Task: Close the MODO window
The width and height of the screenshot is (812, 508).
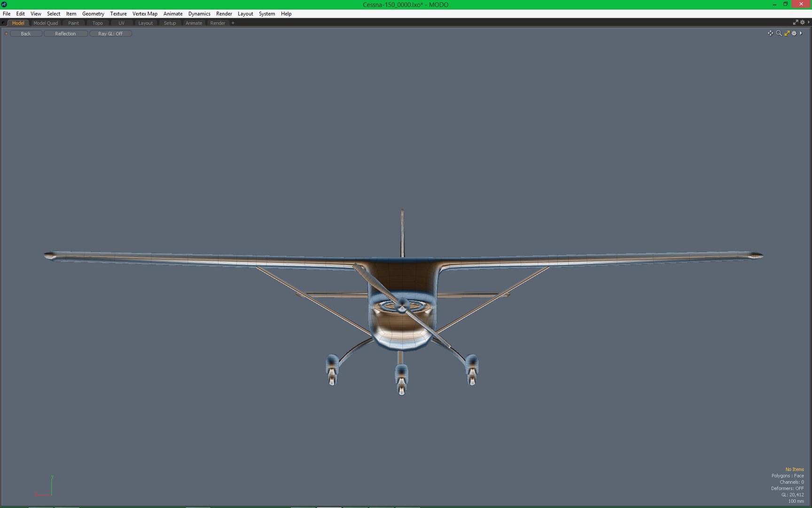Action: (801, 4)
